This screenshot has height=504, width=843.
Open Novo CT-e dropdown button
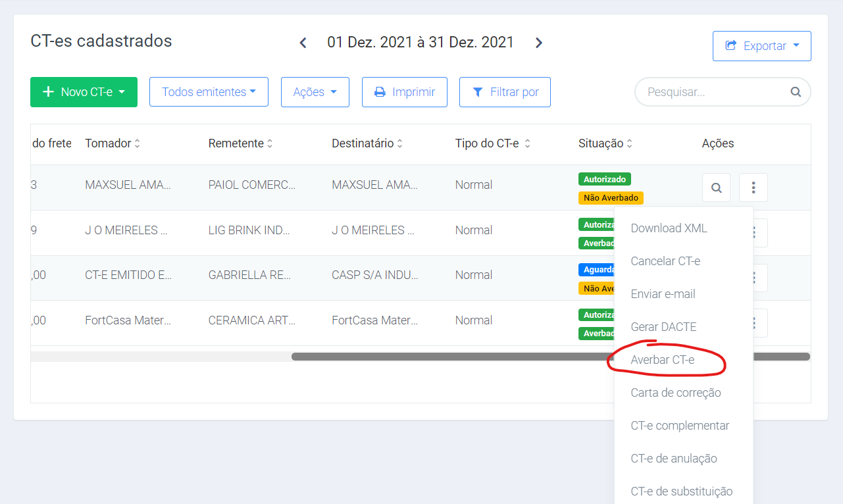[84, 92]
